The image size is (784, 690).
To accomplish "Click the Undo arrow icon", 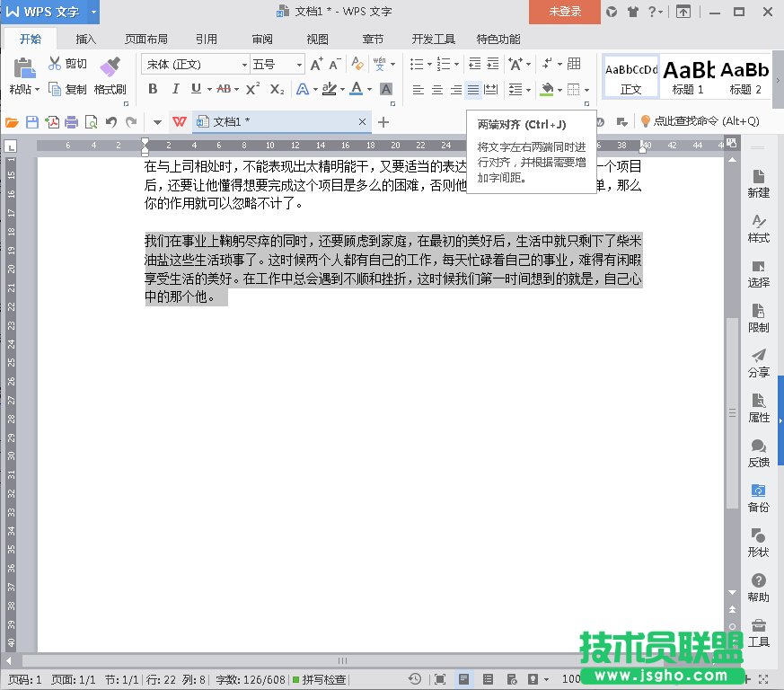I will point(111,122).
